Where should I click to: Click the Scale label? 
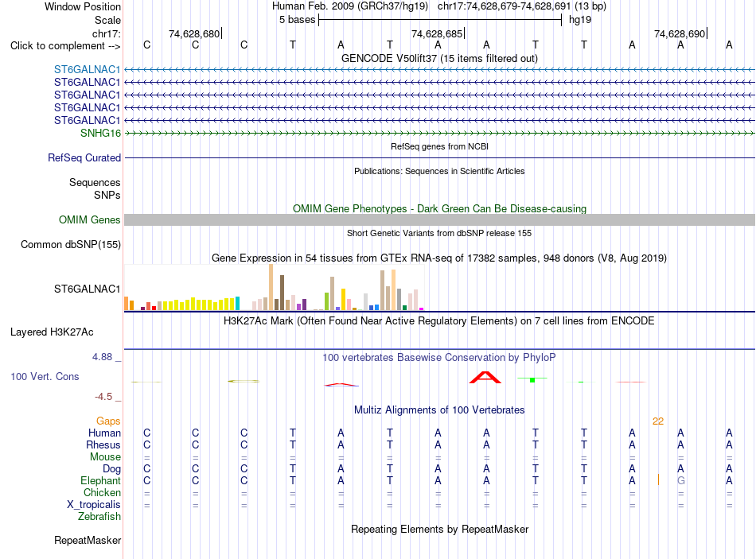tap(107, 20)
